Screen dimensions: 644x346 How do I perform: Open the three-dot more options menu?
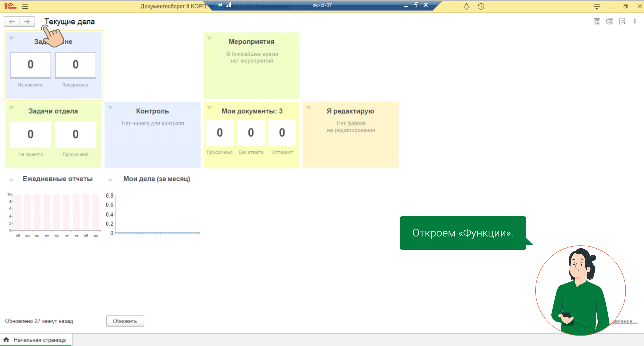[635, 21]
